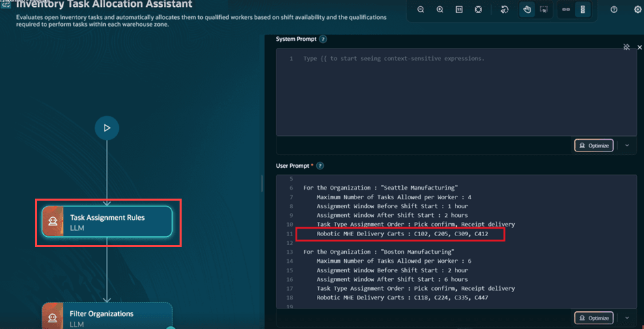The height and width of the screenshot is (329, 644).
Task: Click the 'Boston Manufacturing' organization line
Action: [378, 252]
